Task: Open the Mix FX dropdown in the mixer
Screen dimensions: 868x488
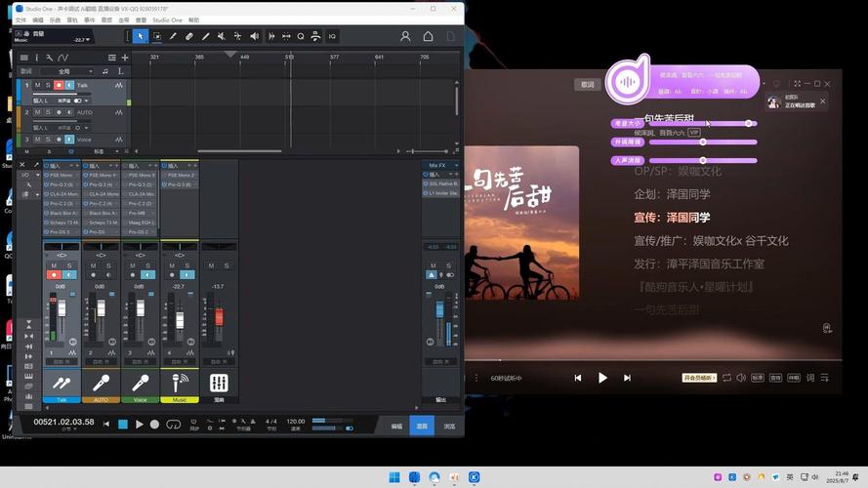Action: point(440,166)
